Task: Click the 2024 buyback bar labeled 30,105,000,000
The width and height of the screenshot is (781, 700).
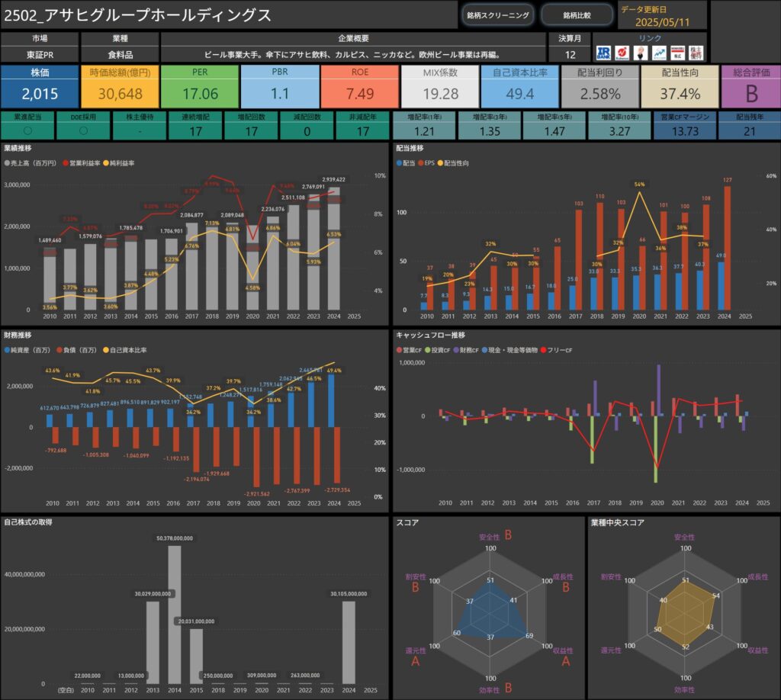Action: point(349,643)
